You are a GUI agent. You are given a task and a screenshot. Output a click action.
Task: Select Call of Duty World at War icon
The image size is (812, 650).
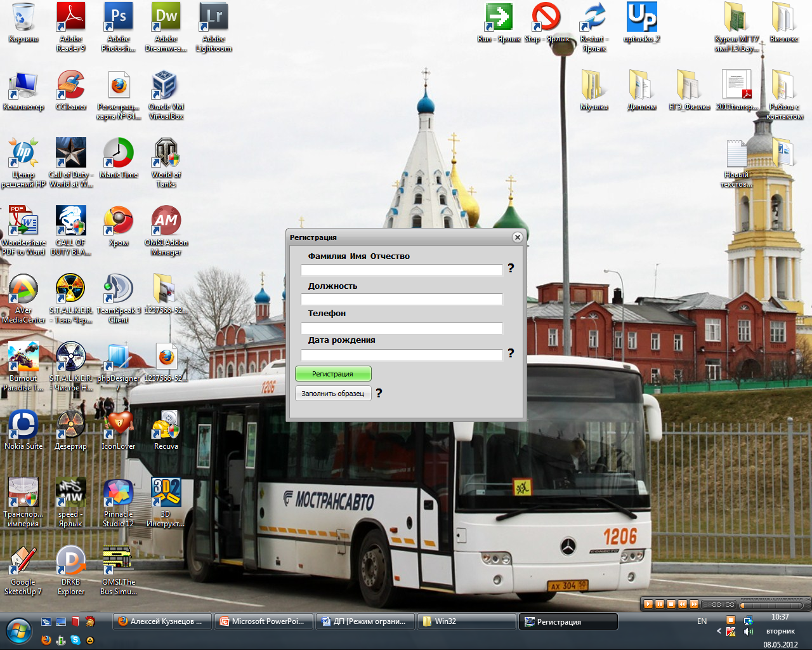click(71, 162)
